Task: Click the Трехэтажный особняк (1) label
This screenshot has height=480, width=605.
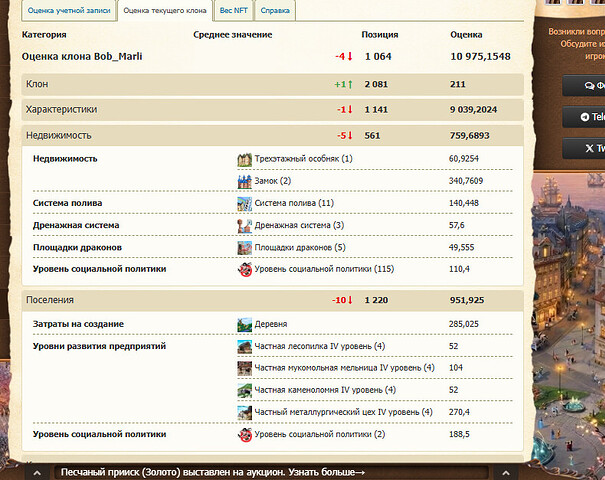Action: coord(303,159)
